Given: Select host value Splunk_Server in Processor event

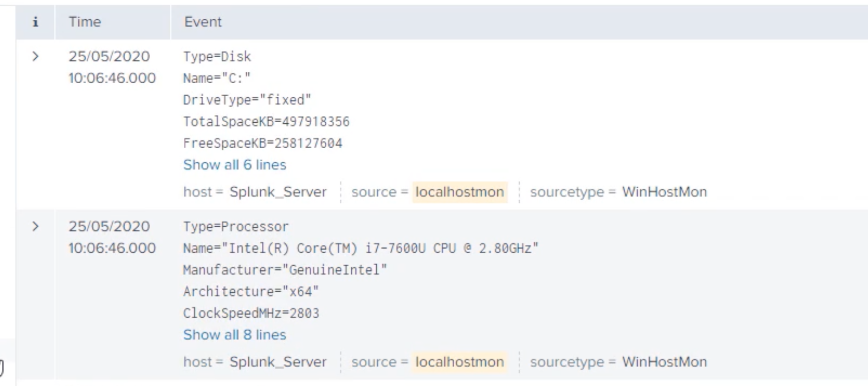Looking at the screenshot, I should [x=278, y=361].
